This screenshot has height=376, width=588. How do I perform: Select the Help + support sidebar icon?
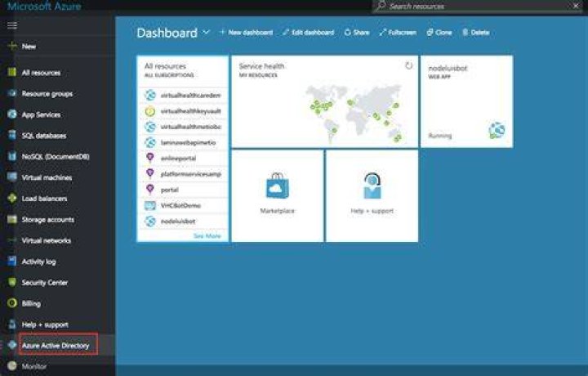tap(12, 325)
